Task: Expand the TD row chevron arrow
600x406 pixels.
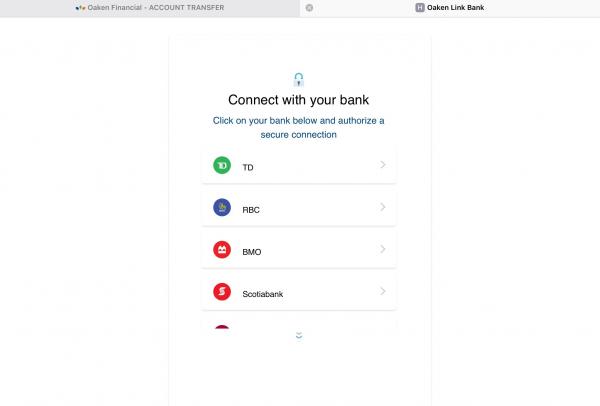Action: coord(383,165)
